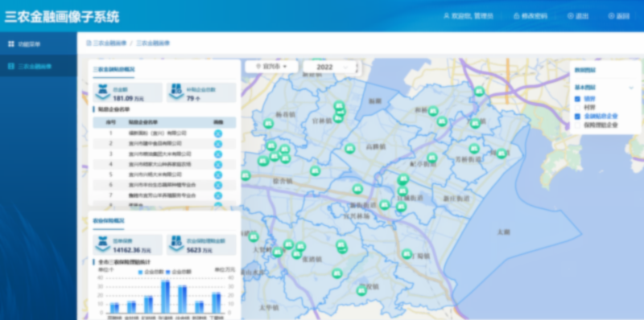Uncheck the 金融贴息企业 layer checkbox
Image resolution: width=644 pixels, height=320 pixels.
577,117
